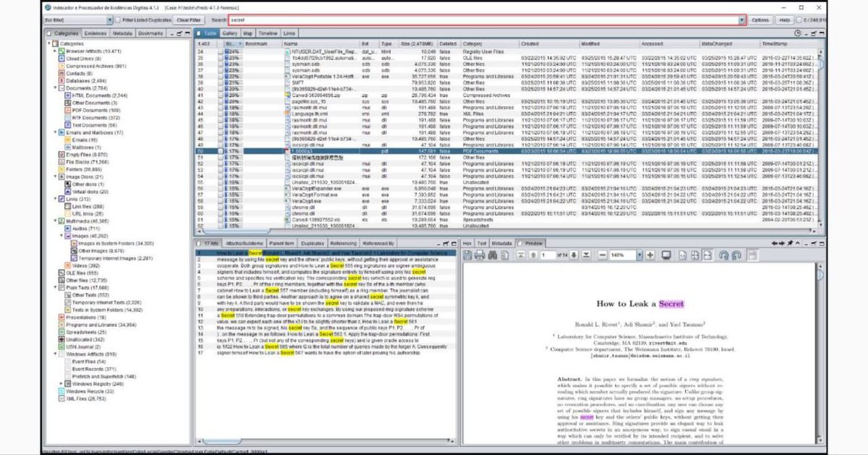The width and height of the screenshot is (868, 455).
Task: Click the Databases category icon
Action: [61, 81]
